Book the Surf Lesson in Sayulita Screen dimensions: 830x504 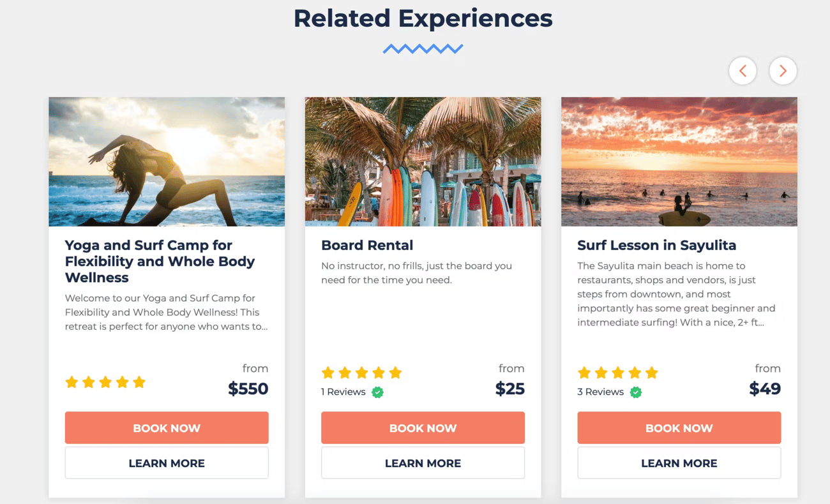tap(679, 428)
